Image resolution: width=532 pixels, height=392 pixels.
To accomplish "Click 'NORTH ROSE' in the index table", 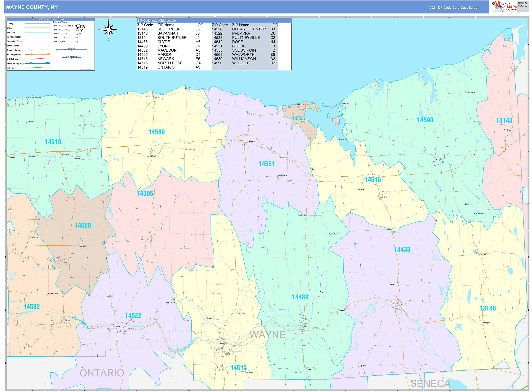I will 170,63.
